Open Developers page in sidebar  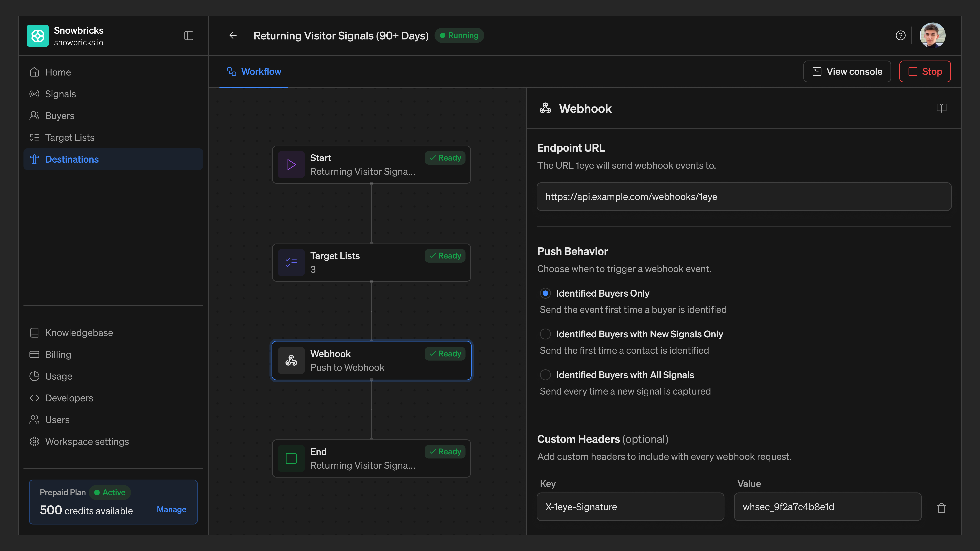[113, 398]
